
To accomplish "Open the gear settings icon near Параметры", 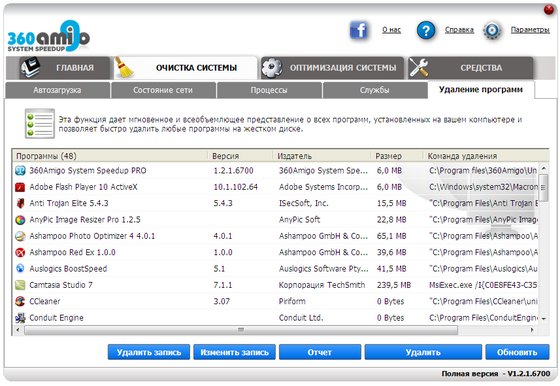I will tap(492, 30).
